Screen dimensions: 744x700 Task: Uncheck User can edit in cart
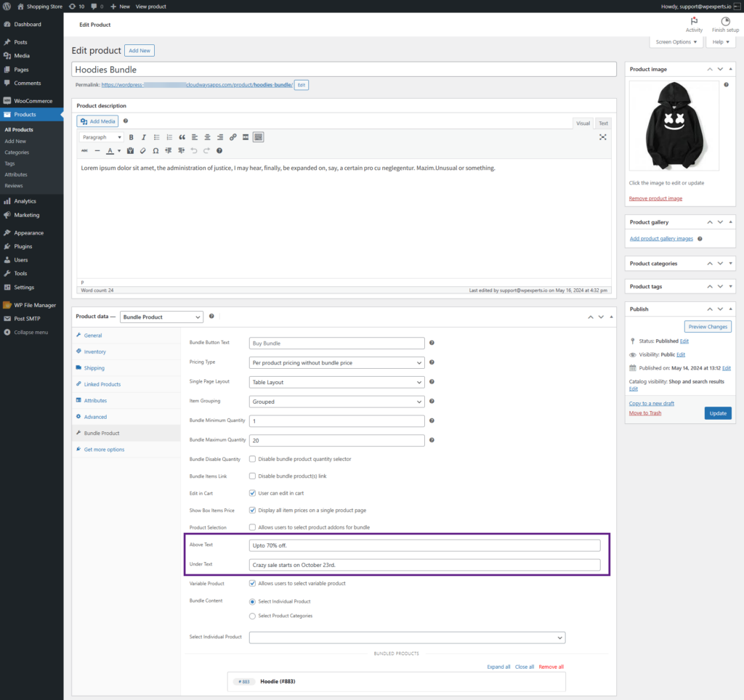[252, 493]
